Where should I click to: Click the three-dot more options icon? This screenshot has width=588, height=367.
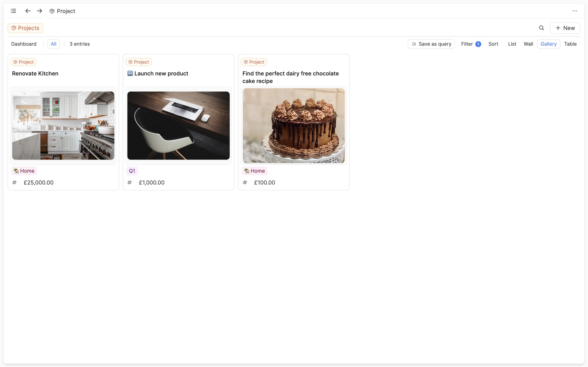coord(575,11)
